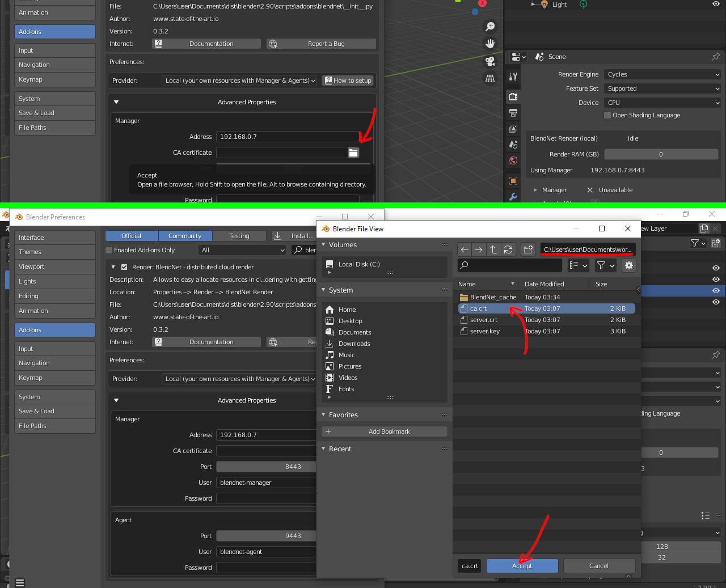
Task: Click the folder icon next to CA certificate
Action: (x=353, y=153)
